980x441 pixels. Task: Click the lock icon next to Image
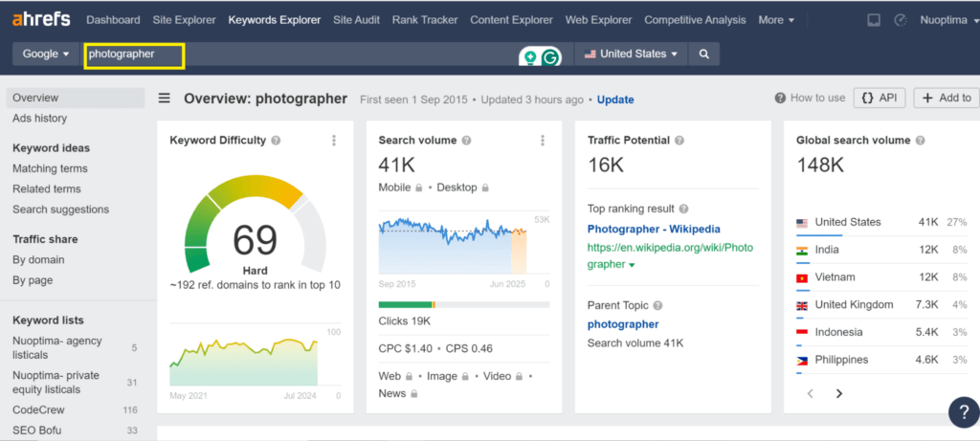[x=464, y=377]
